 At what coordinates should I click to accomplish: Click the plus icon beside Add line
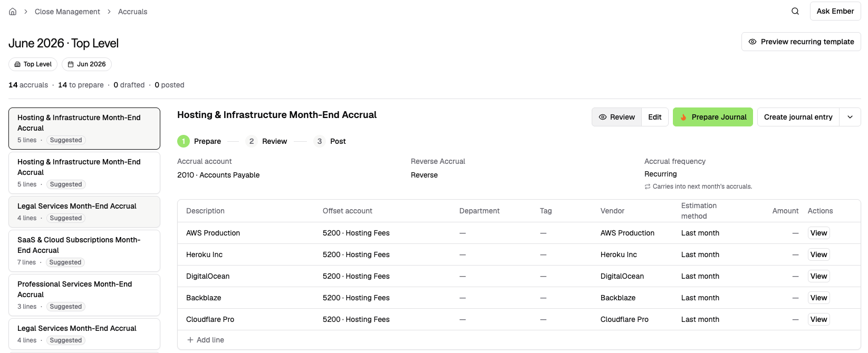click(x=190, y=340)
